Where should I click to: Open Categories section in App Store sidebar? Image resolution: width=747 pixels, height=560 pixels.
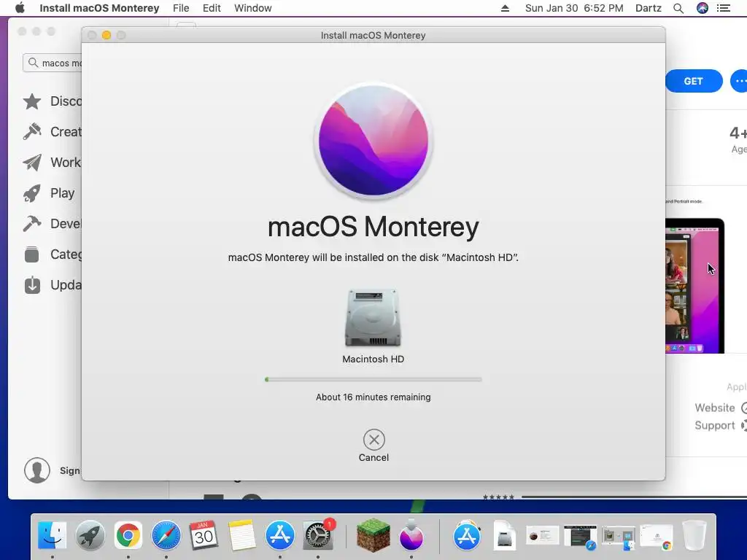pyautogui.click(x=53, y=254)
